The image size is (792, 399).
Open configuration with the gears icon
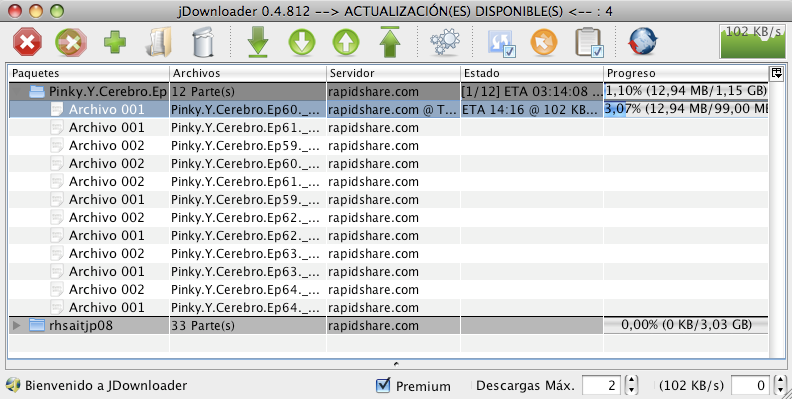coord(445,42)
